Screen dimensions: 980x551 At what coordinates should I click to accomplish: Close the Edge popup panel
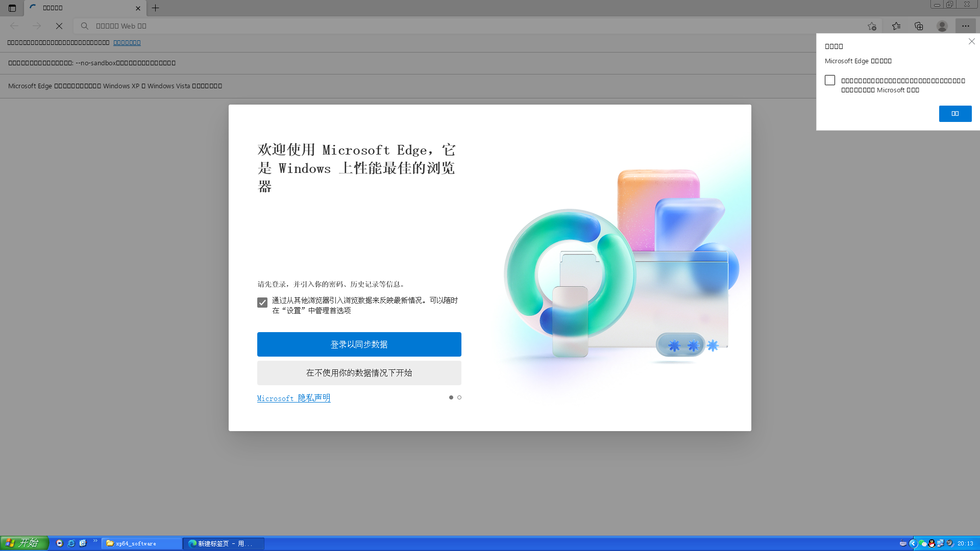(972, 42)
